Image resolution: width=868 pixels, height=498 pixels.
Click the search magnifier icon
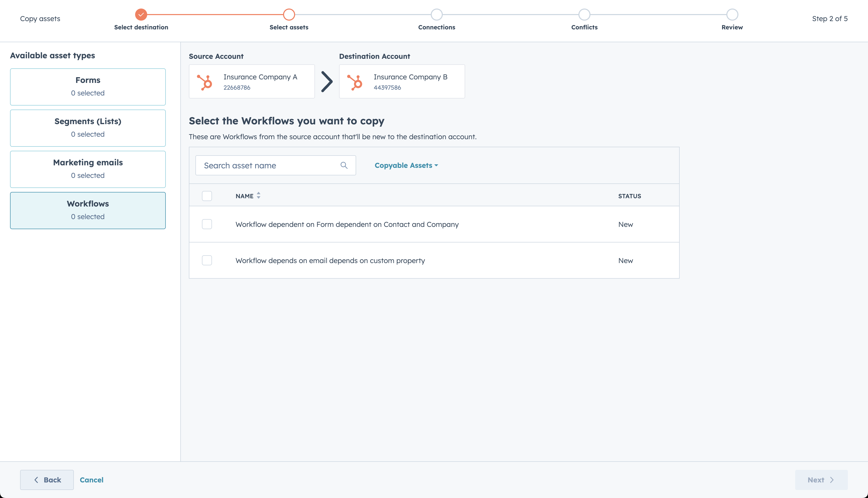coord(344,165)
